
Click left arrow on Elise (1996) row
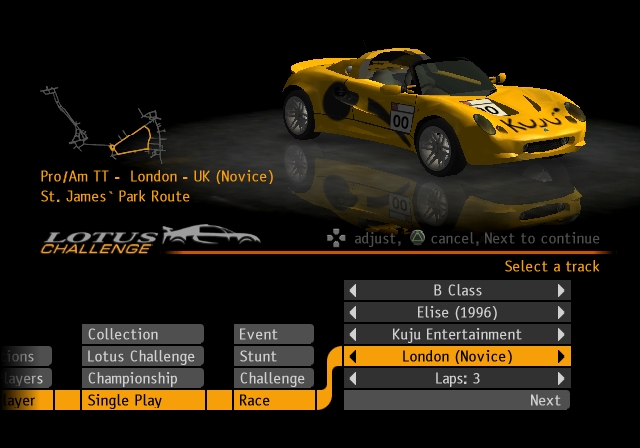(353, 313)
